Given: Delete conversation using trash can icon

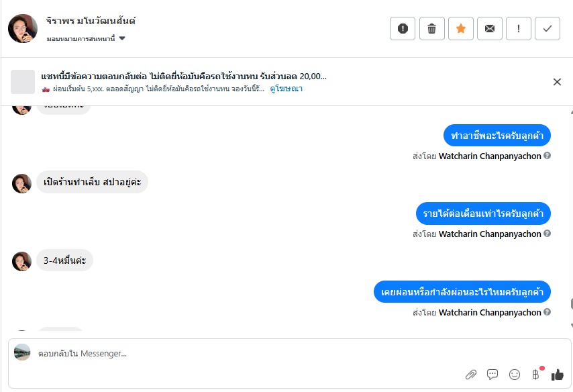Looking at the screenshot, I should [x=431, y=28].
